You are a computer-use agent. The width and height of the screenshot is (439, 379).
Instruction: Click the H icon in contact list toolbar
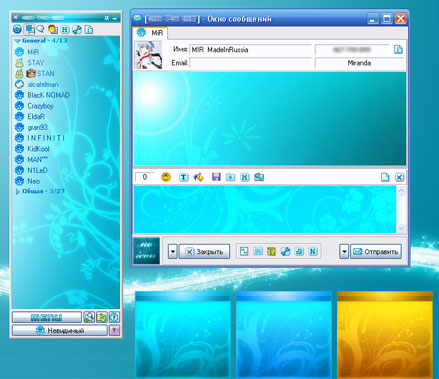(x=65, y=30)
